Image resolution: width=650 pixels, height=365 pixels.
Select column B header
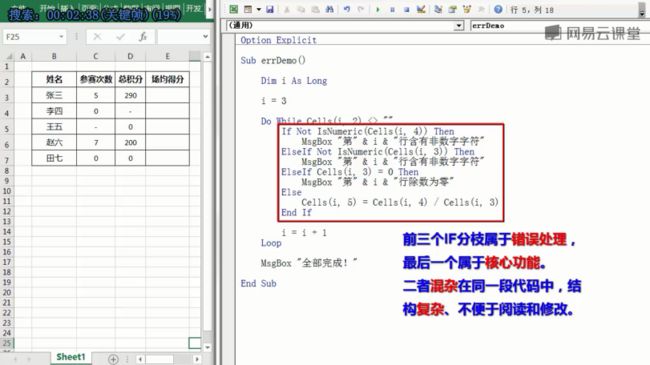coord(54,56)
